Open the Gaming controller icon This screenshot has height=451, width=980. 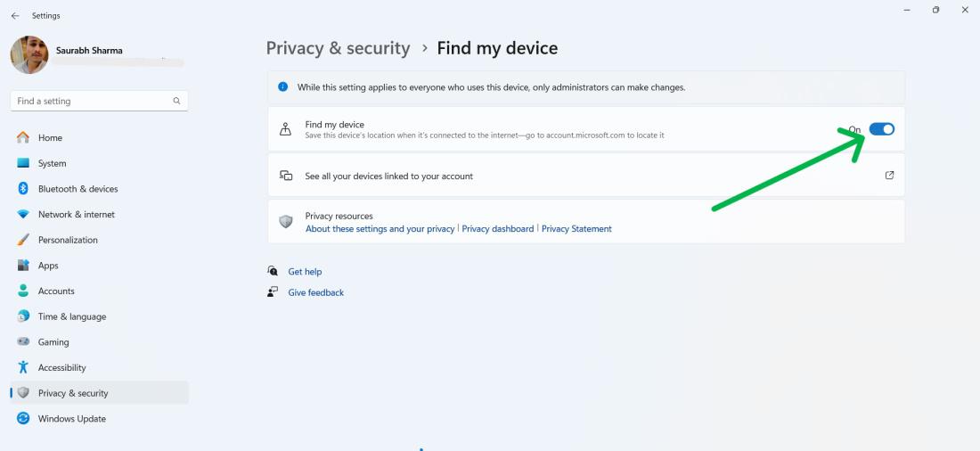point(24,342)
